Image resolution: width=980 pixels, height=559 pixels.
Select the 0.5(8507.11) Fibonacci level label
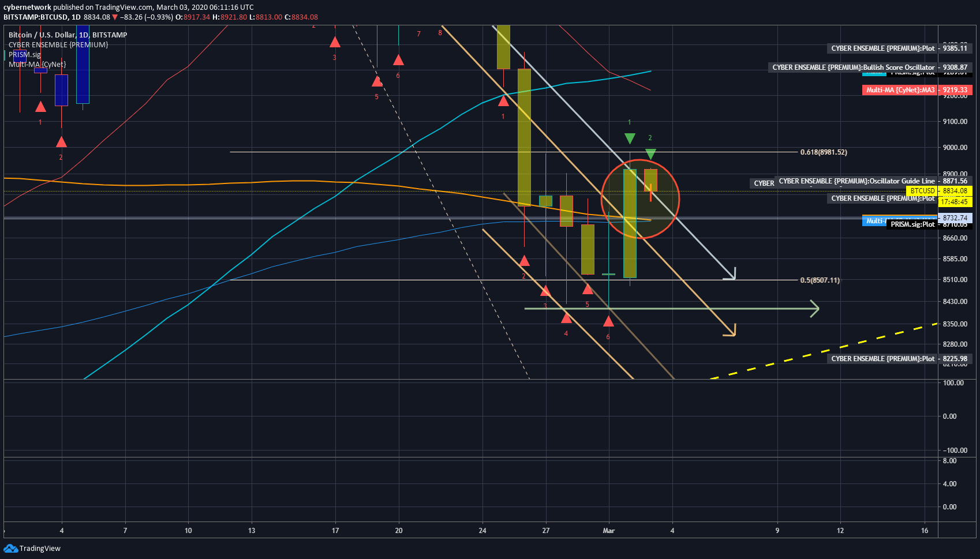pos(820,280)
